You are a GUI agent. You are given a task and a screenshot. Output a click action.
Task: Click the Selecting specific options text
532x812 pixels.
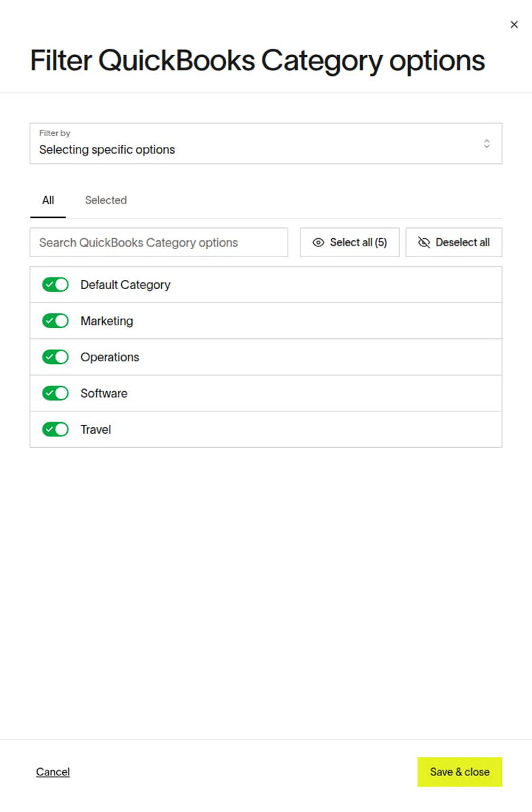107,150
